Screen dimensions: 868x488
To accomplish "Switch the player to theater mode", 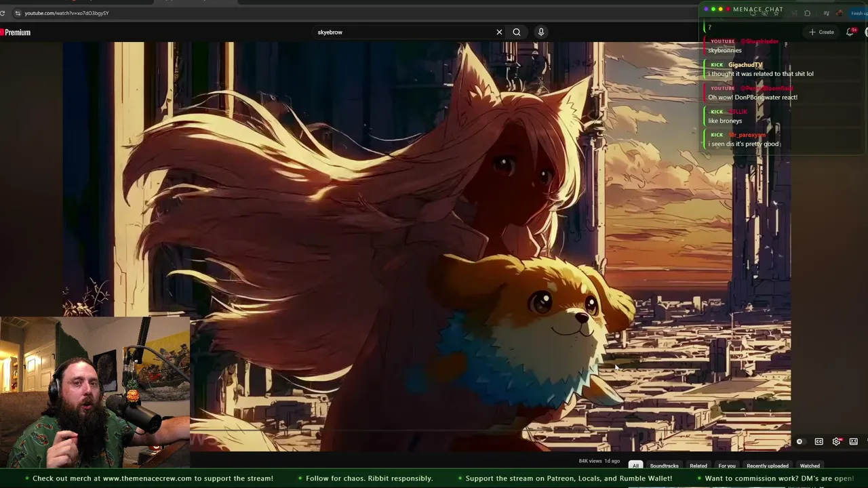I will (854, 441).
